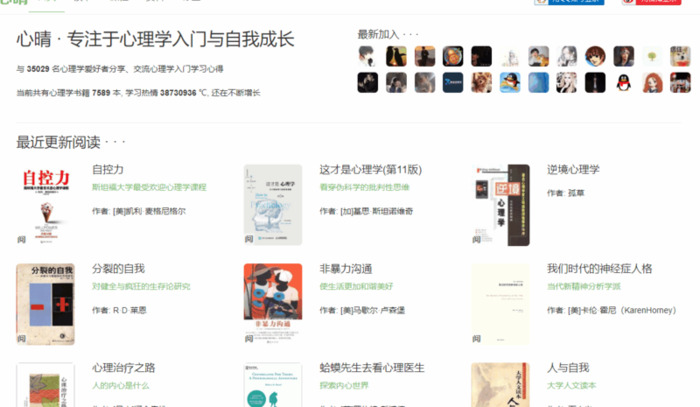Open the 我们时代的神经症人格 book cover

point(500,304)
